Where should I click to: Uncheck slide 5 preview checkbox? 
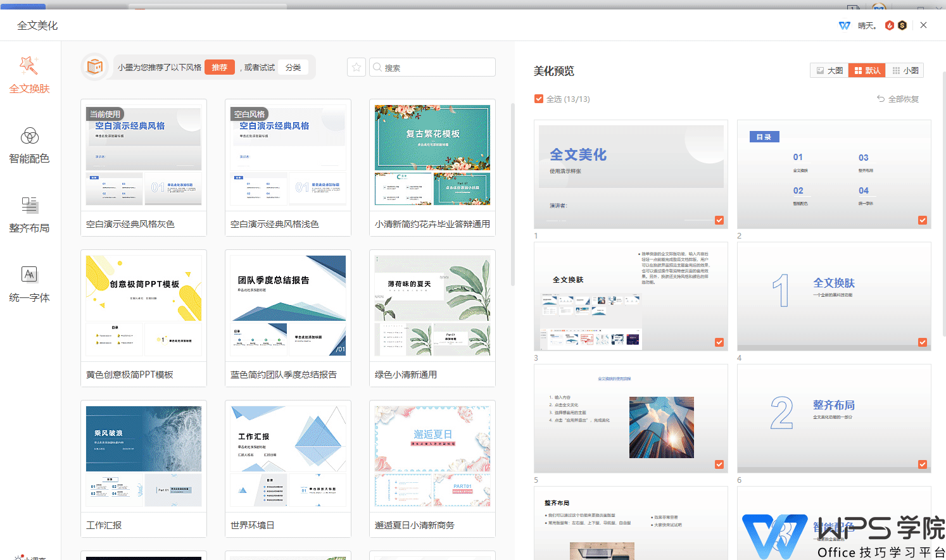point(719,464)
